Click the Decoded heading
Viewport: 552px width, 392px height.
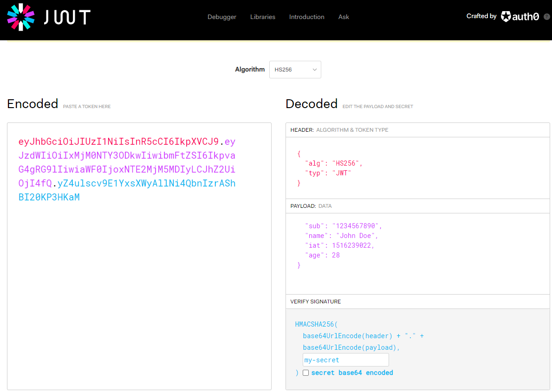pos(312,104)
